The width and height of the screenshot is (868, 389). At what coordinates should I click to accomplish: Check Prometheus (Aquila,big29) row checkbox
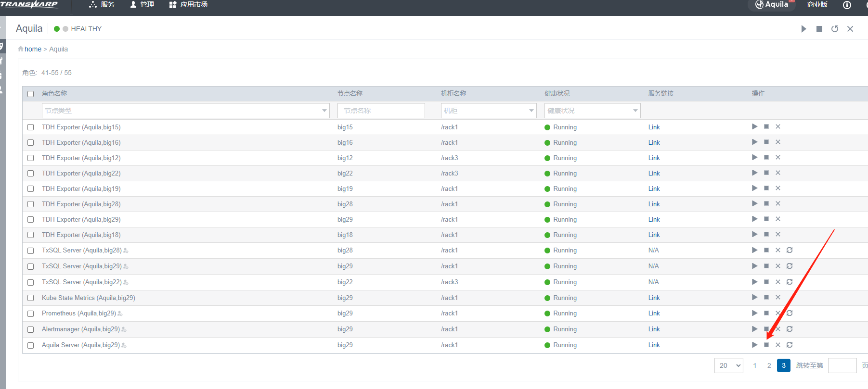pos(31,314)
